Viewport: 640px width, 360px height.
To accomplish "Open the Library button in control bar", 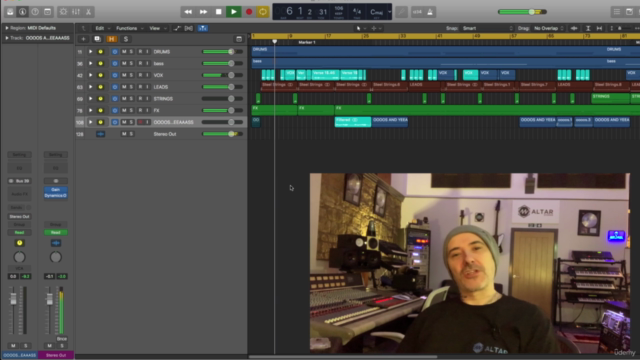I will coord(10,12).
